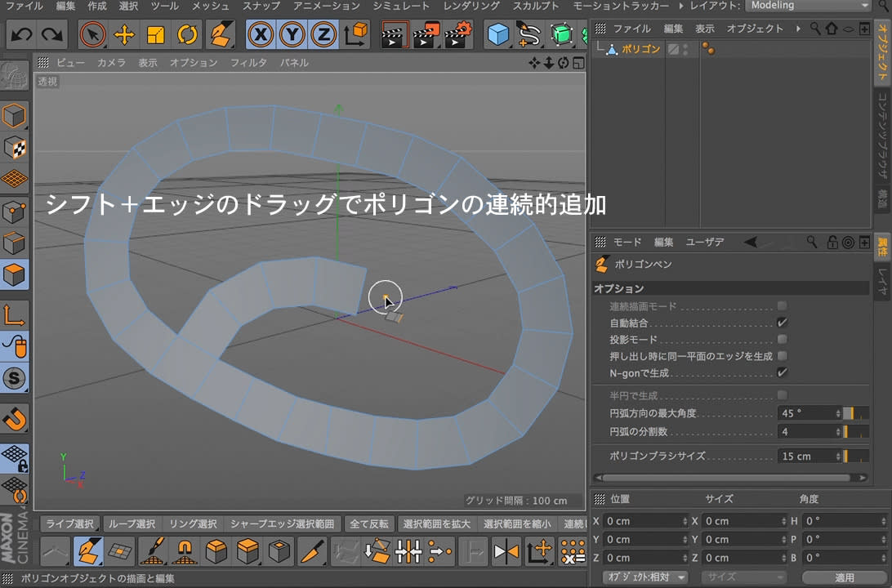The image size is (892, 588).
Task: Uncheck the 自動結合 checkbox
Action: pyautogui.click(x=782, y=323)
